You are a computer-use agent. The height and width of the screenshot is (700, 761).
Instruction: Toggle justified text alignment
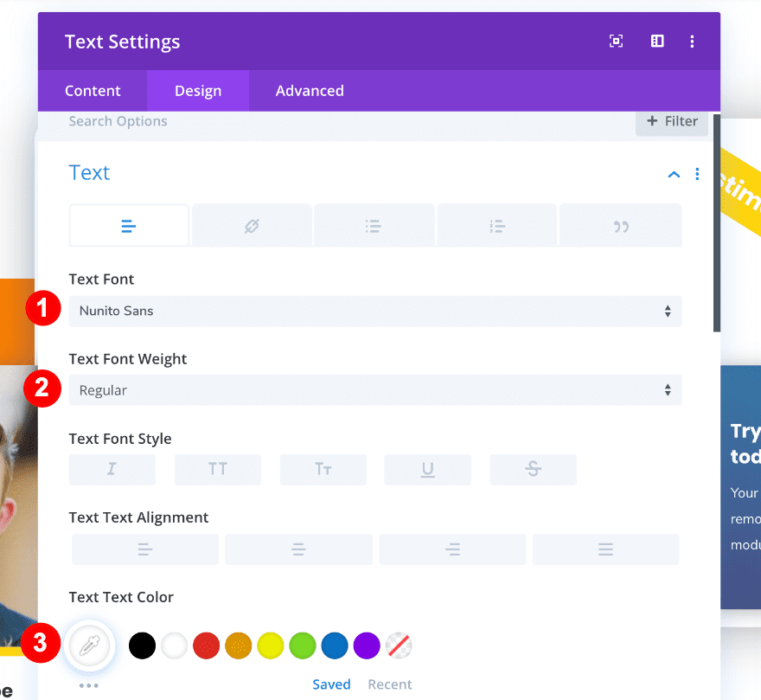tap(605, 549)
